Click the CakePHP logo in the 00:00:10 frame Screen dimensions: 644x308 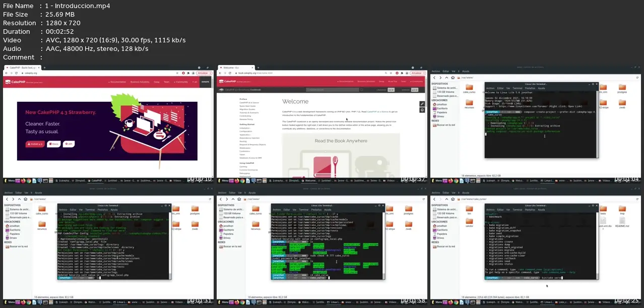tap(16, 82)
